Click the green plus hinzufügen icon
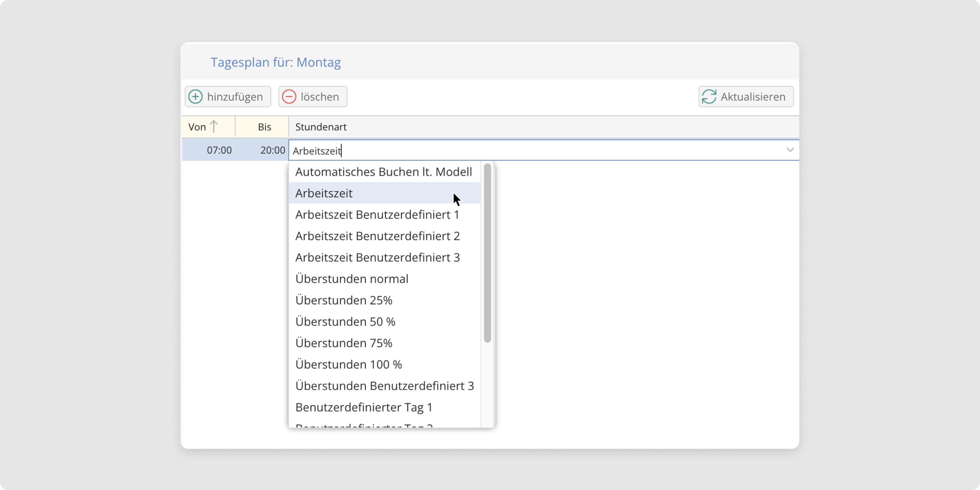 tap(196, 97)
